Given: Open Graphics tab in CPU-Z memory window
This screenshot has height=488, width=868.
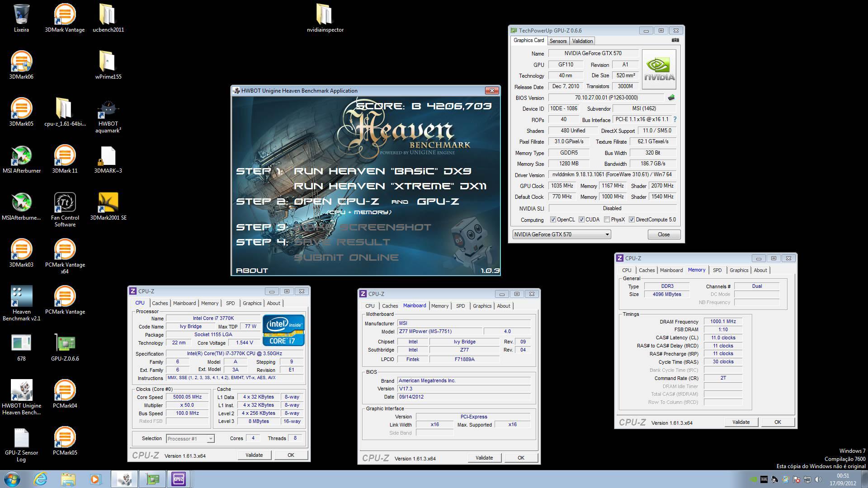Looking at the screenshot, I should [x=739, y=270].
